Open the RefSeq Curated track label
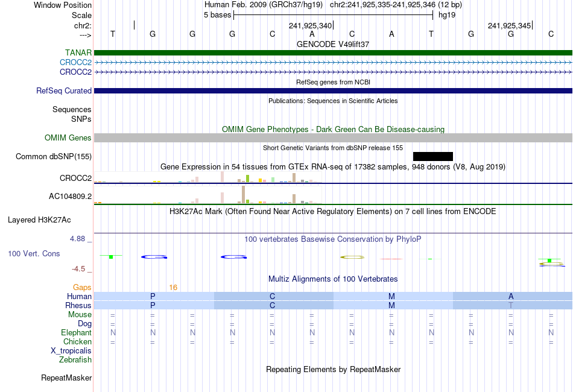 (64, 90)
